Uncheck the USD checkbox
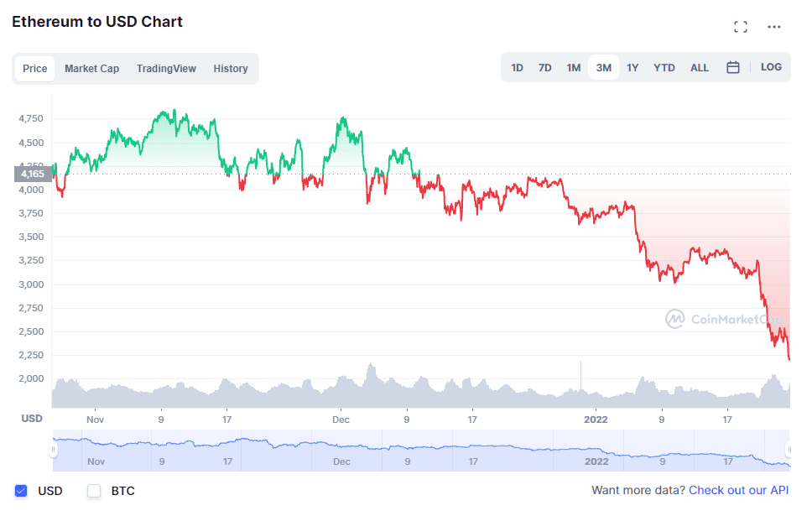Screen dimensions: 812x516 pyautogui.click(x=22, y=491)
